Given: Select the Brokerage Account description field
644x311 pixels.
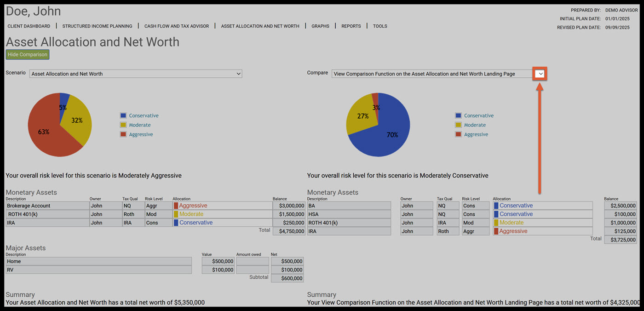Looking at the screenshot, I should (x=47, y=206).
